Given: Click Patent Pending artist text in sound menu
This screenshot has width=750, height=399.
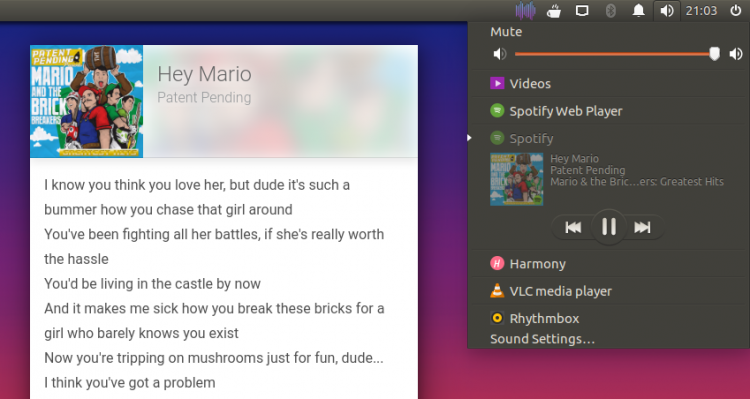Looking at the screenshot, I should (588, 170).
